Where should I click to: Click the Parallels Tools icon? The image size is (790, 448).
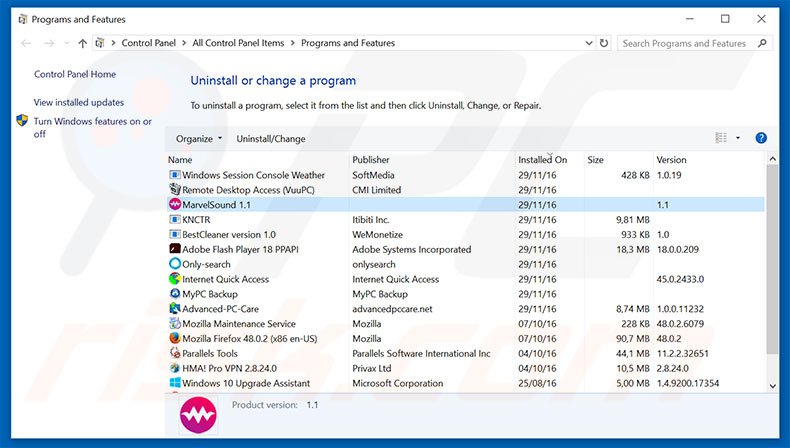click(175, 353)
